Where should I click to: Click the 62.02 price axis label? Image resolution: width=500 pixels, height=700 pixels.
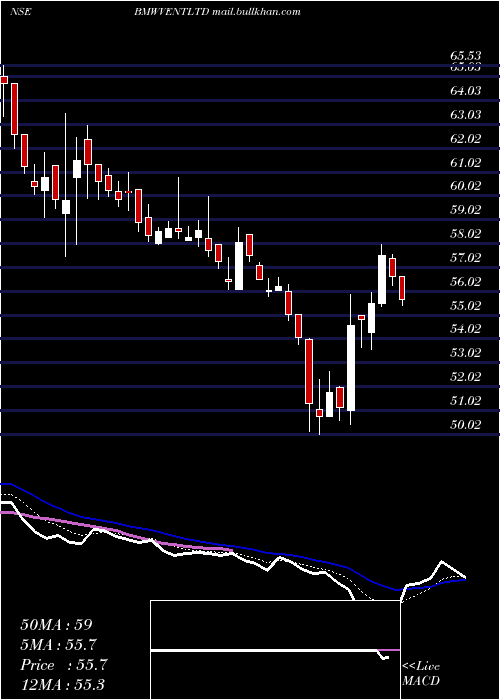coord(466,138)
